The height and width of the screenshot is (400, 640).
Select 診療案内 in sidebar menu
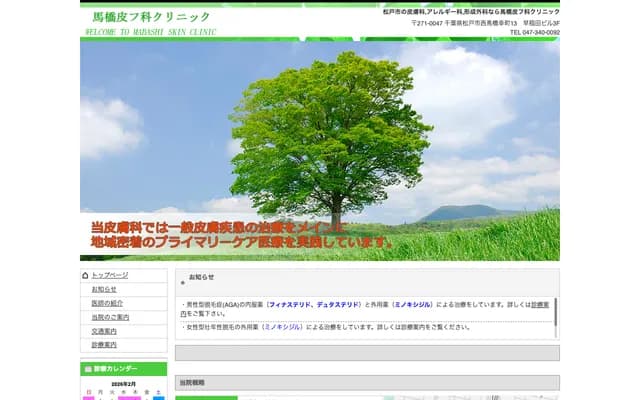coord(104,345)
